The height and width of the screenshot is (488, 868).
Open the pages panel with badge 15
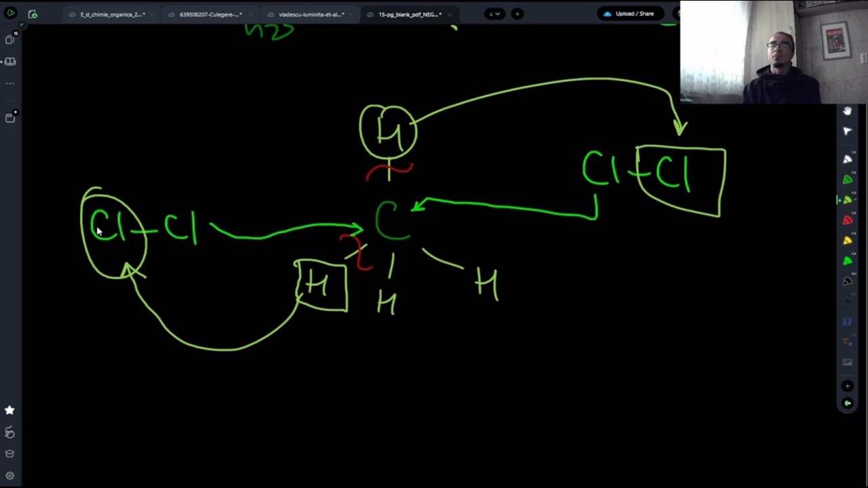point(9,39)
